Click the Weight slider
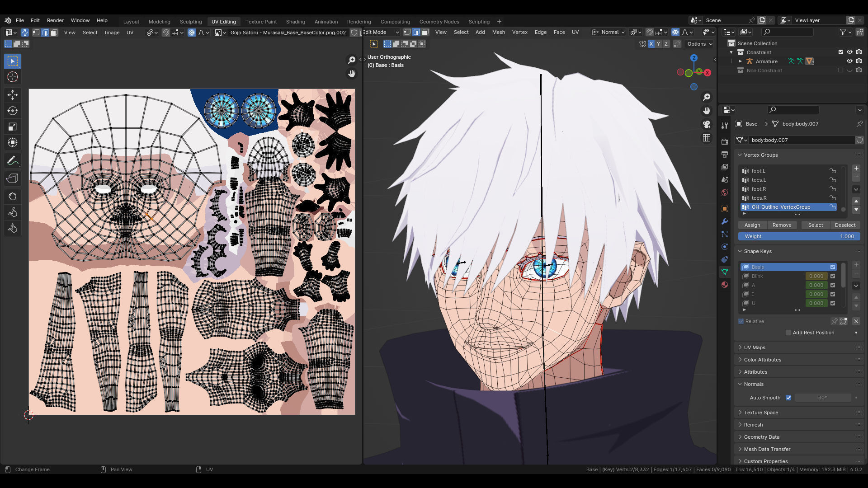The width and height of the screenshot is (868, 488). (799, 236)
